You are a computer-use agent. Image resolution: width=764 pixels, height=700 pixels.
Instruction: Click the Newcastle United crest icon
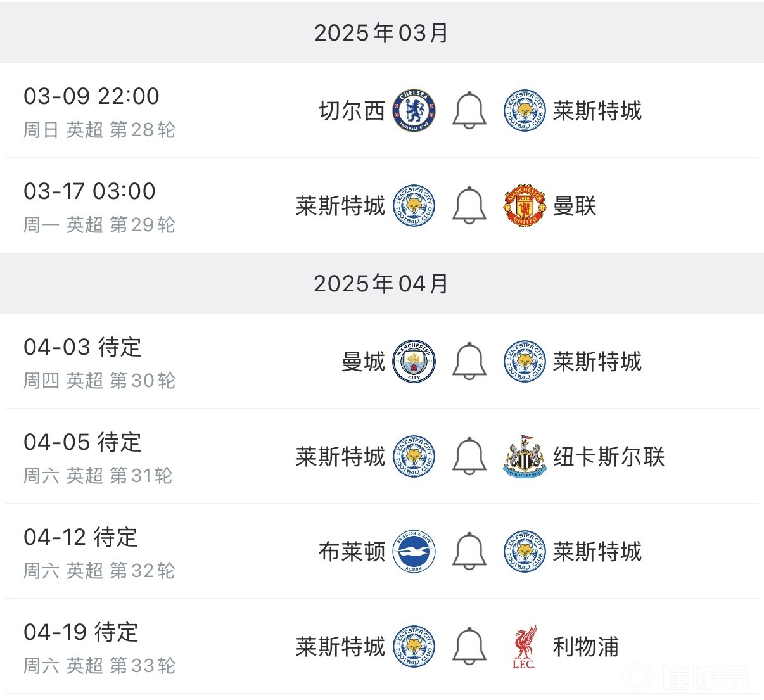click(x=525, y=457)
